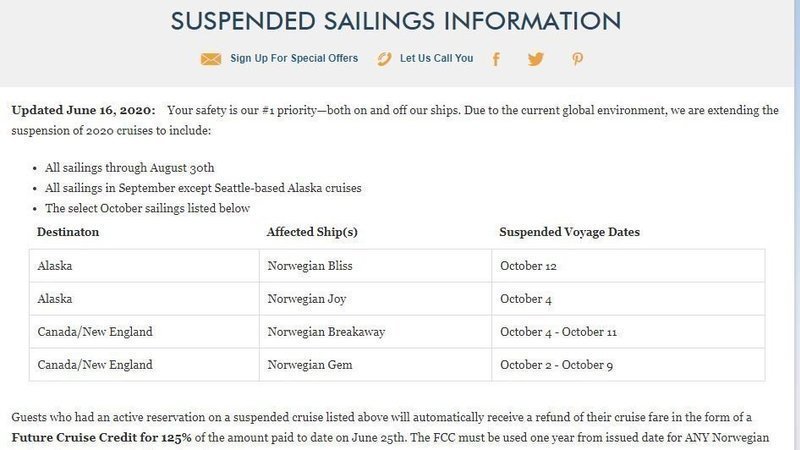Click the October 12 date cell
800x450 pixels.
528,266
